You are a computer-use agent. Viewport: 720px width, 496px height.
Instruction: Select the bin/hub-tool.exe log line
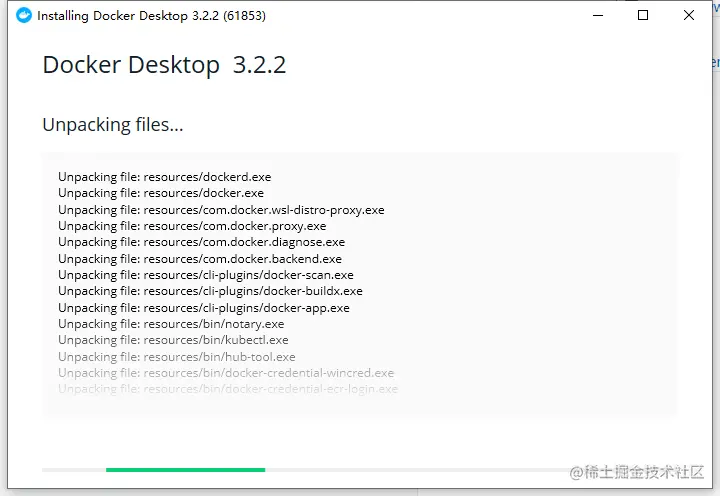(177, 357)
